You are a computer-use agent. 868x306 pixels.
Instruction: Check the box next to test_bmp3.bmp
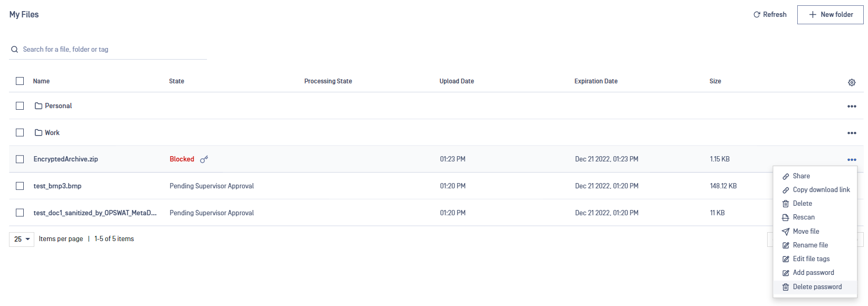(20, 186)
